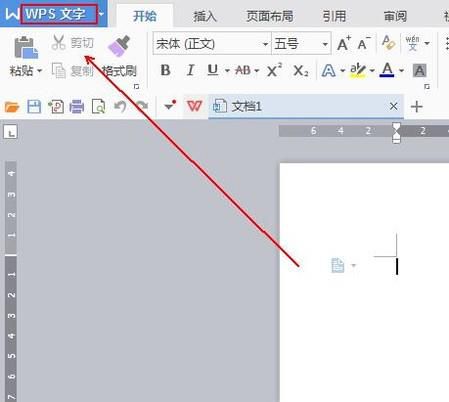Image resolution: width=449 pixels, height=402 pixels.
Task: Click the 粘贴 paste clipboard icon
Action: [x=26, y=48]
